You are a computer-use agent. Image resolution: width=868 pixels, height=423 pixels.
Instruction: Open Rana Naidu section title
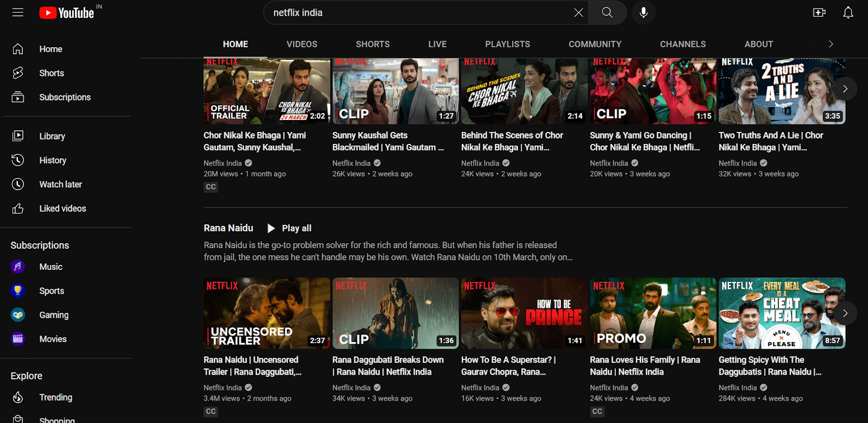tap(228, 228)
